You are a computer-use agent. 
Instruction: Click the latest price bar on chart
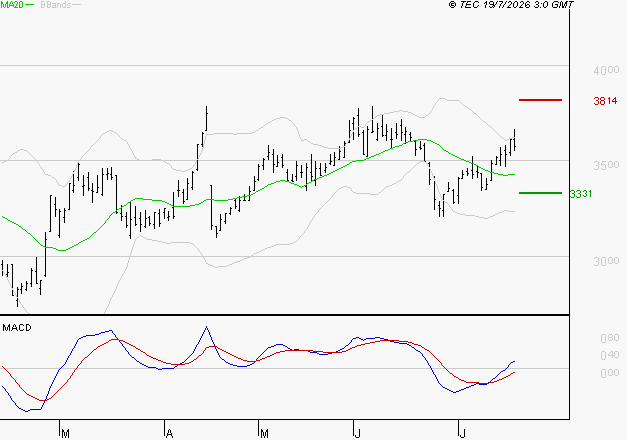coord(515,140)
